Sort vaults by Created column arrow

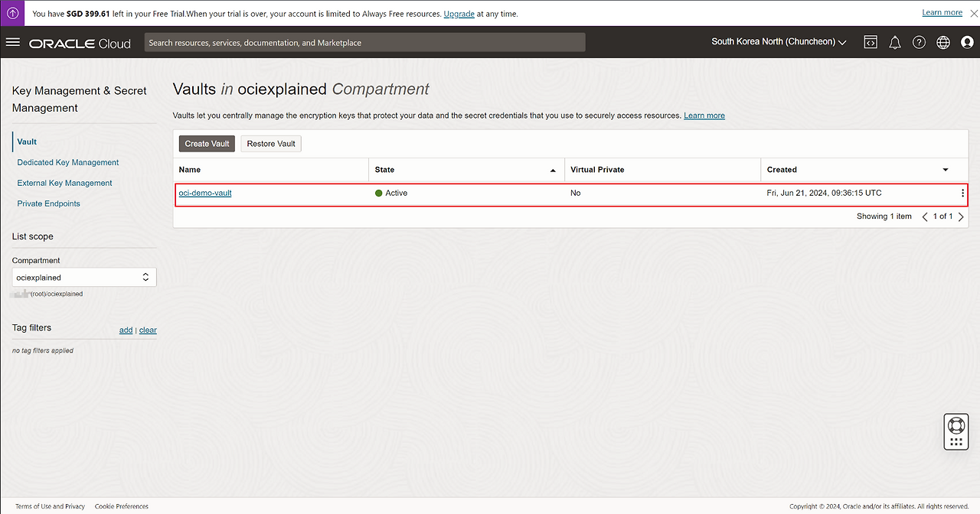click(945, 170)
